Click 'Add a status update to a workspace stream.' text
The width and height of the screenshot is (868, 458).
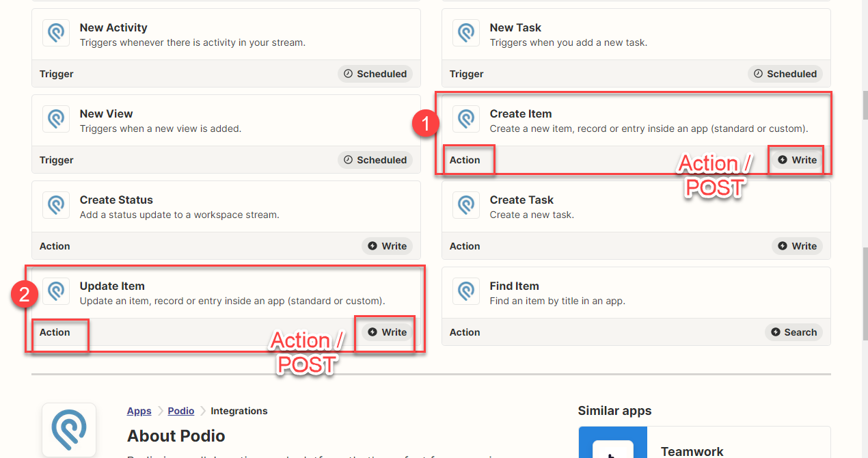(180, 215)
